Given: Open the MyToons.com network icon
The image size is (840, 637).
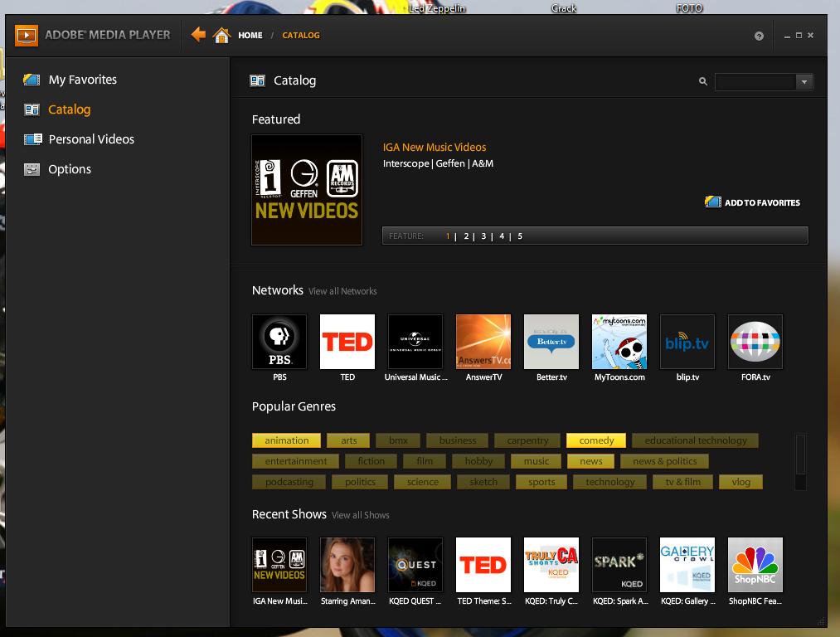Looking at the screenshot, I should coord(619,342).
